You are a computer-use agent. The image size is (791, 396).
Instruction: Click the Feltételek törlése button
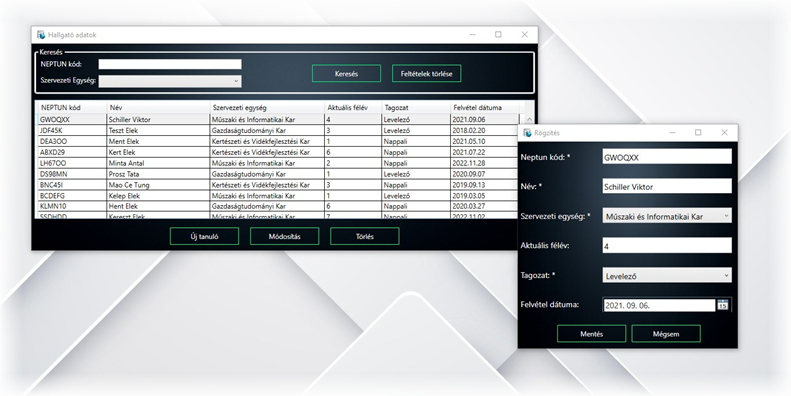(426, 74)
